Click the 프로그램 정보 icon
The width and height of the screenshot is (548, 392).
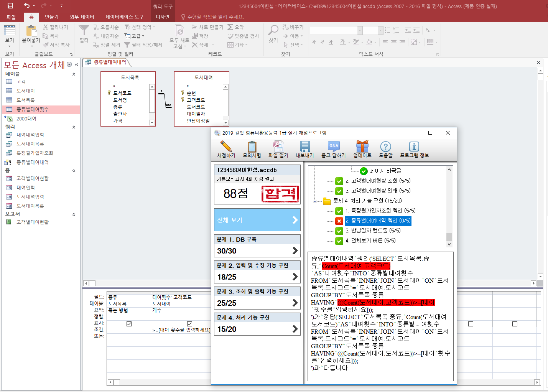[x=414, y=147]
